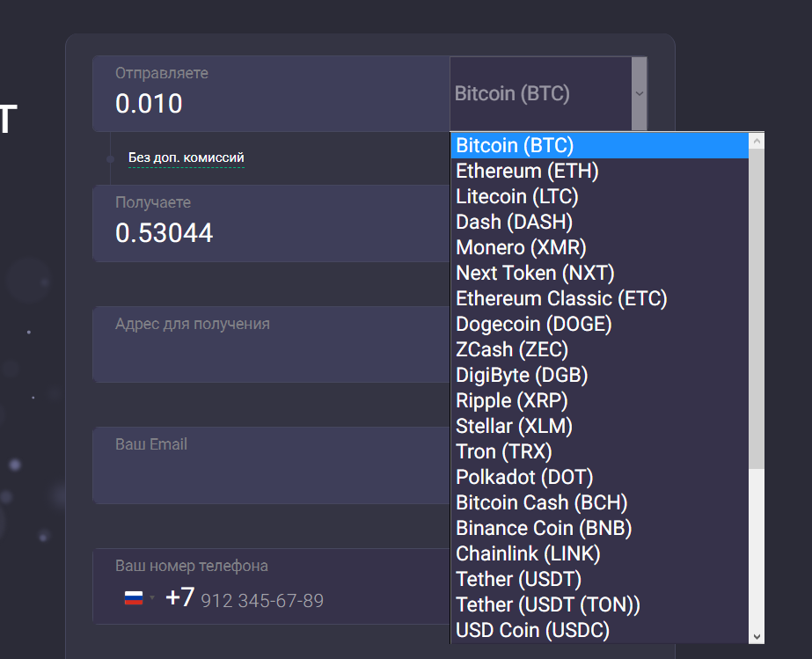The height and width of the screenshot is (659, 812).
Task: Choose Ethereum (ETH) in the dropdown list
Action: pyautogui.click(x=600, y=171)
